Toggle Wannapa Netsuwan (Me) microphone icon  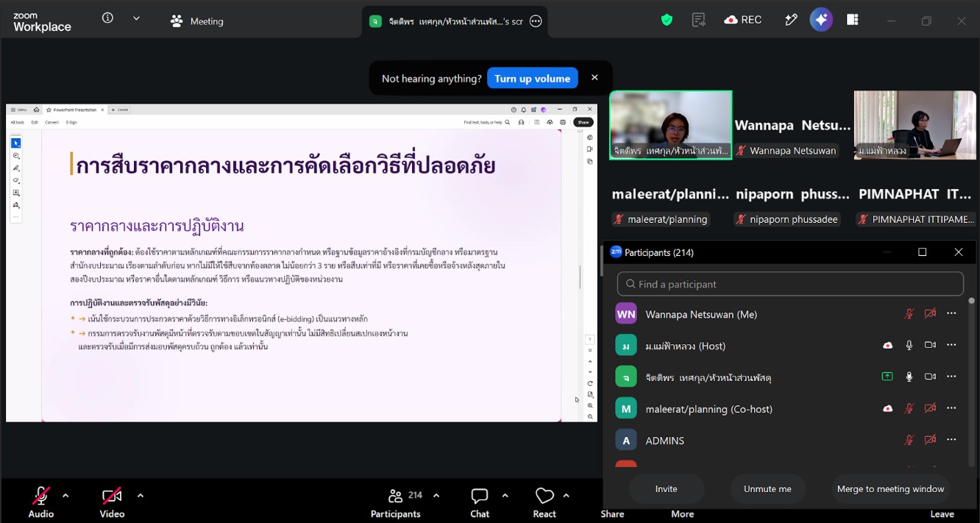909,313
